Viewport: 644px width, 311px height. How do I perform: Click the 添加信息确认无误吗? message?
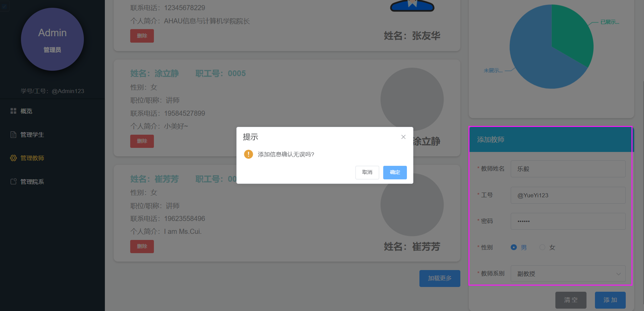[286, 154]
